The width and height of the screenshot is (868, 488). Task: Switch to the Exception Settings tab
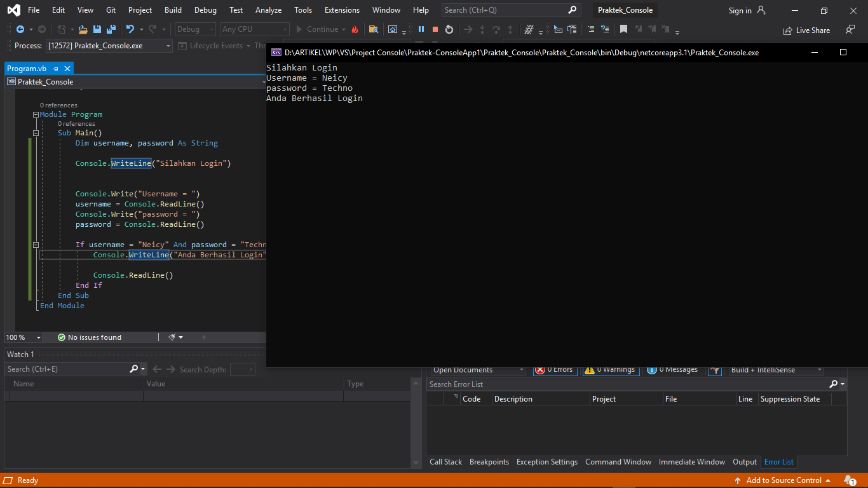[x=547, y=462]
